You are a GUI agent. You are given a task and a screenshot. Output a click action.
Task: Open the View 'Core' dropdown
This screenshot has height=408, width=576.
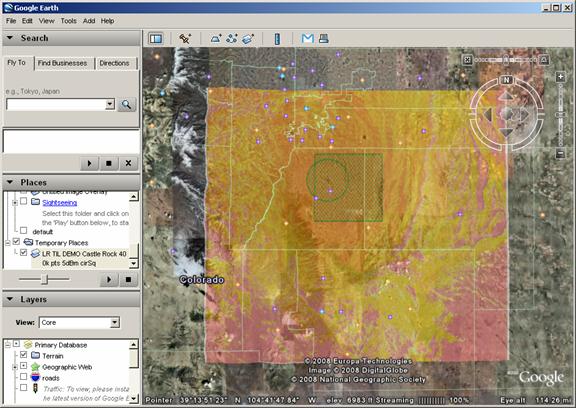[115, 322]
